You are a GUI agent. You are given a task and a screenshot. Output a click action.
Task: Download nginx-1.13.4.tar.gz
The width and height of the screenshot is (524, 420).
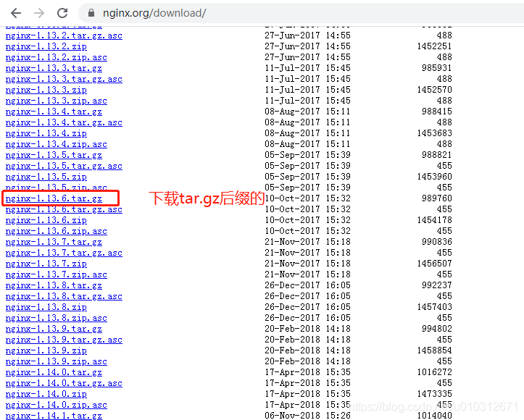pyautogui.click(x=54, y=112)
